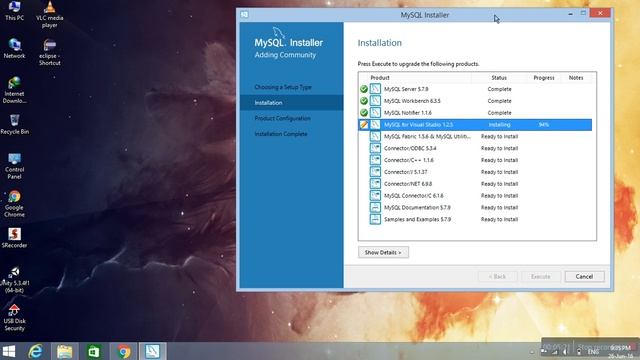Open USB Disk Security icon

click(x=14, y=318)
